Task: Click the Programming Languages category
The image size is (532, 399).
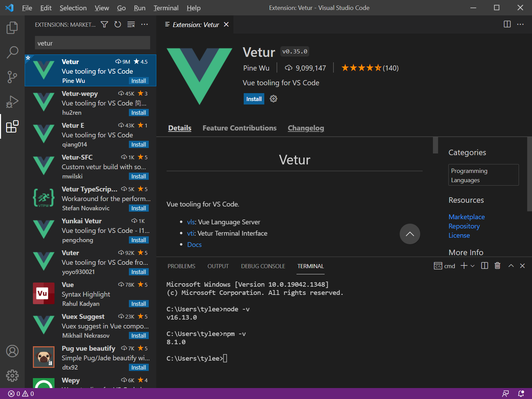Action: point(483,175)
